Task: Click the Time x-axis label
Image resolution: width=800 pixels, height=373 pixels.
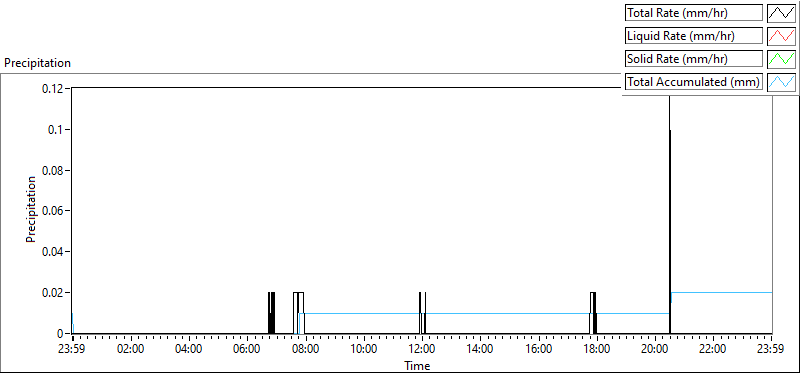Action: 417,366
